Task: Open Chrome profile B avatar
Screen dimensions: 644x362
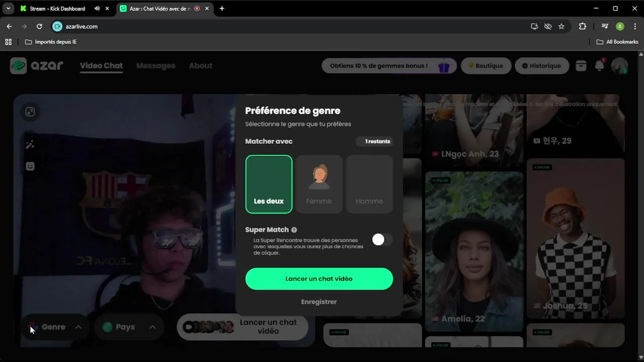Action: pyautogui.click(x=620, y=26)
